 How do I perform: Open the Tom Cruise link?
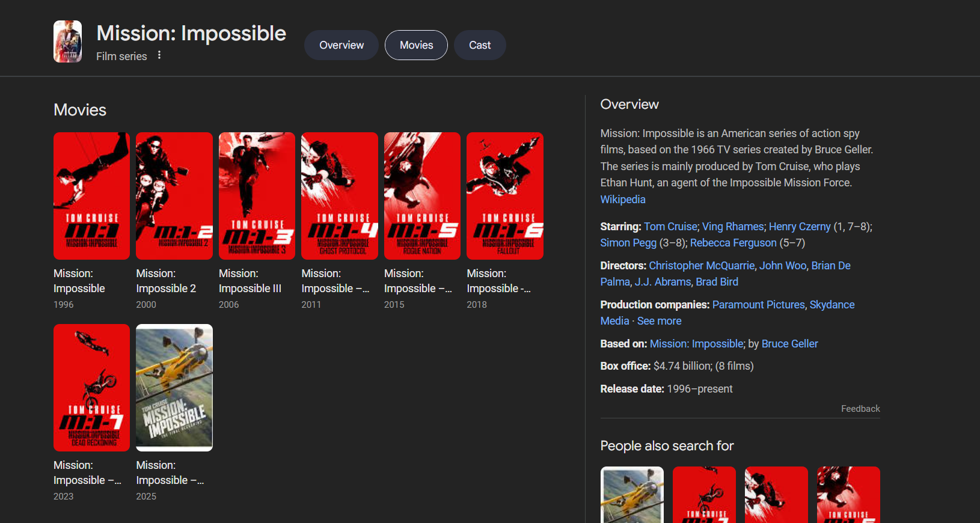point(670,227)
